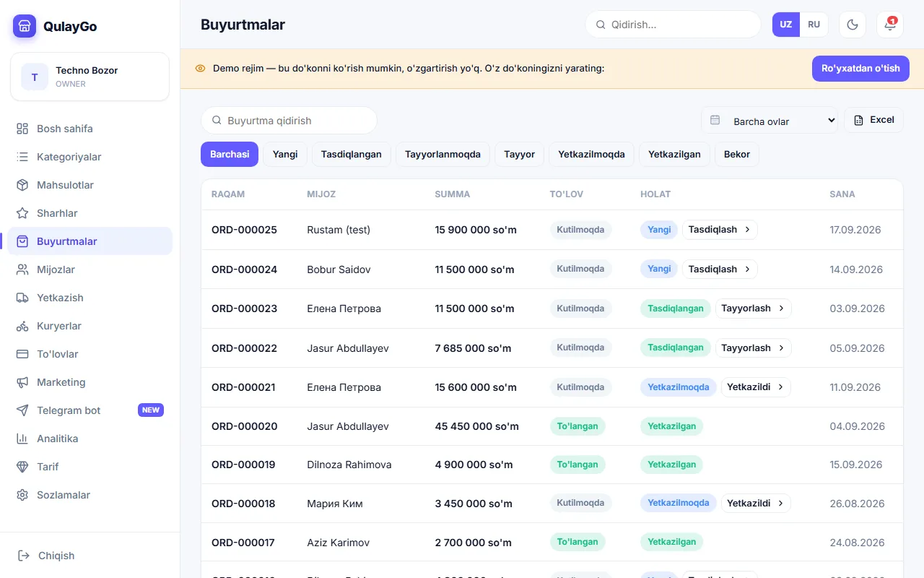Click the Buyurtma qidirish search field
The image size is (924, 578).
tap(289, 121)
